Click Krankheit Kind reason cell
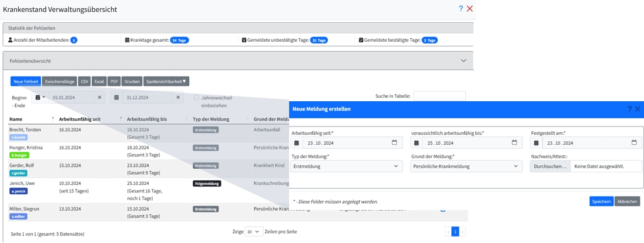This screenshot has height=243, width=644. (269, 165)
